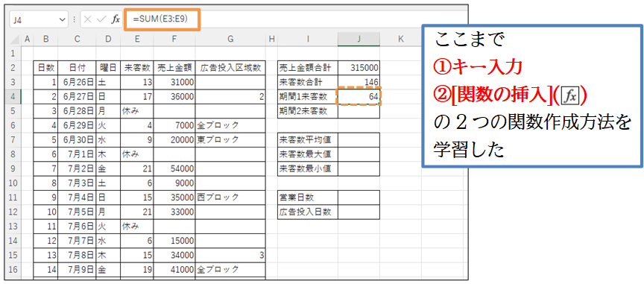The height and width of the screenshot is (284, 644).
Task: Click the cell with date 6月30日
Action: 78,139
